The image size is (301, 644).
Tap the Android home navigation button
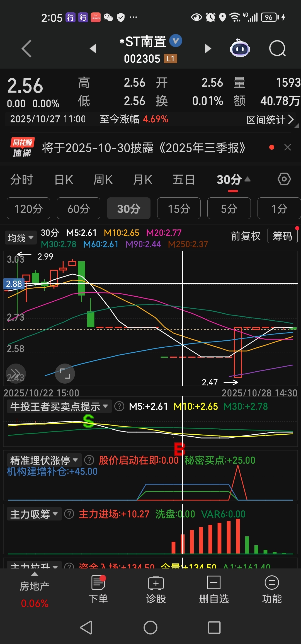(151, 628)
